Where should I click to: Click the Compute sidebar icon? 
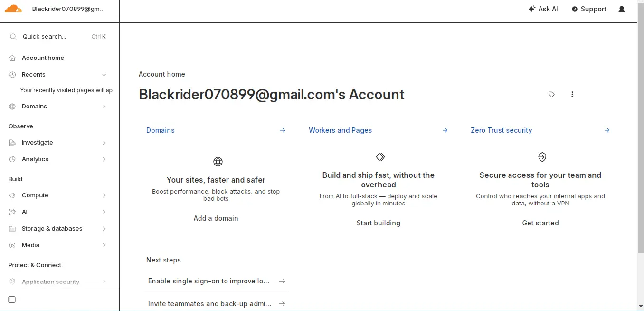[12, 195]
